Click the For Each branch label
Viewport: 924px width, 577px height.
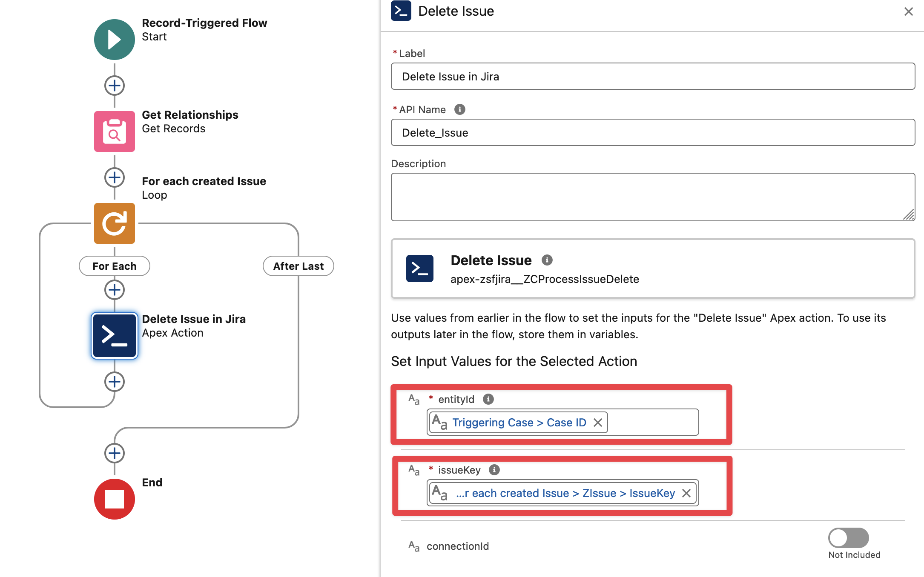pyautogui.click(x=114, y=266)
